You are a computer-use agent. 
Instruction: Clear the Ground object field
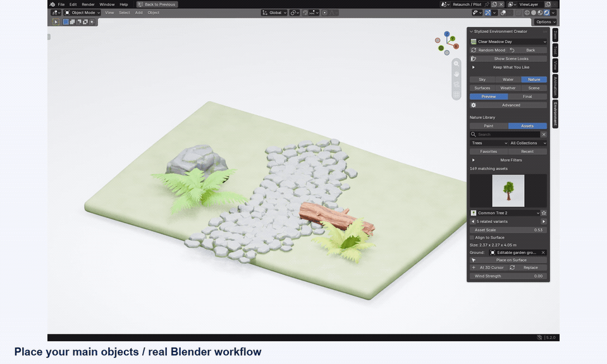[x=543, y=253]
